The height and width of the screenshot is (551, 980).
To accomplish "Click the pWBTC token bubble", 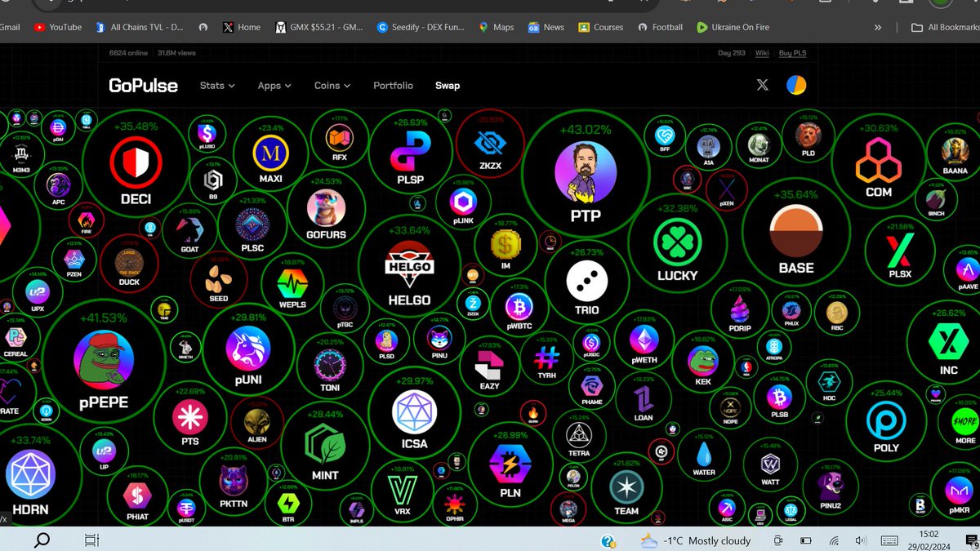I will click(x=519, y=308).
